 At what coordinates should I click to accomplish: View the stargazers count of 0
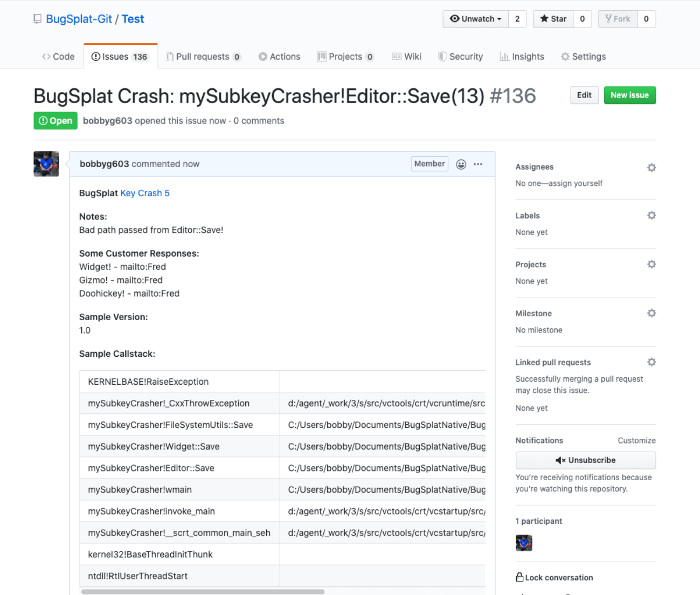583,19
